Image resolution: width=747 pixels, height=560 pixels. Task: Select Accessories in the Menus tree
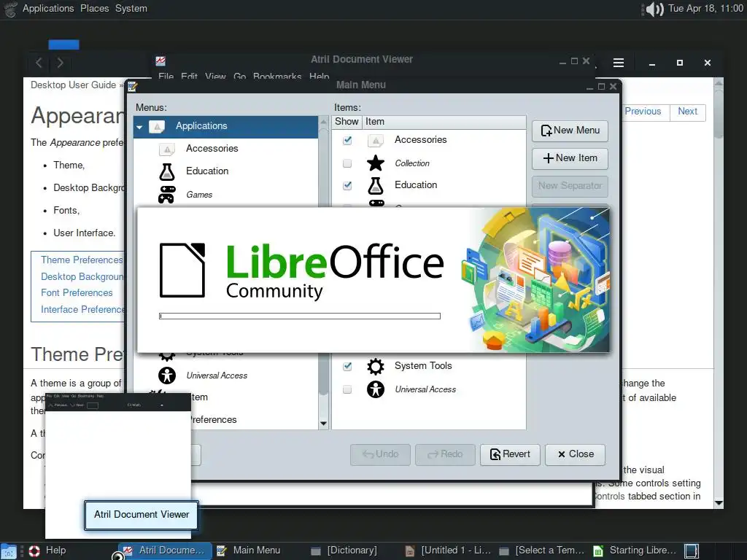pyautogui.click(x=212, y=149)
